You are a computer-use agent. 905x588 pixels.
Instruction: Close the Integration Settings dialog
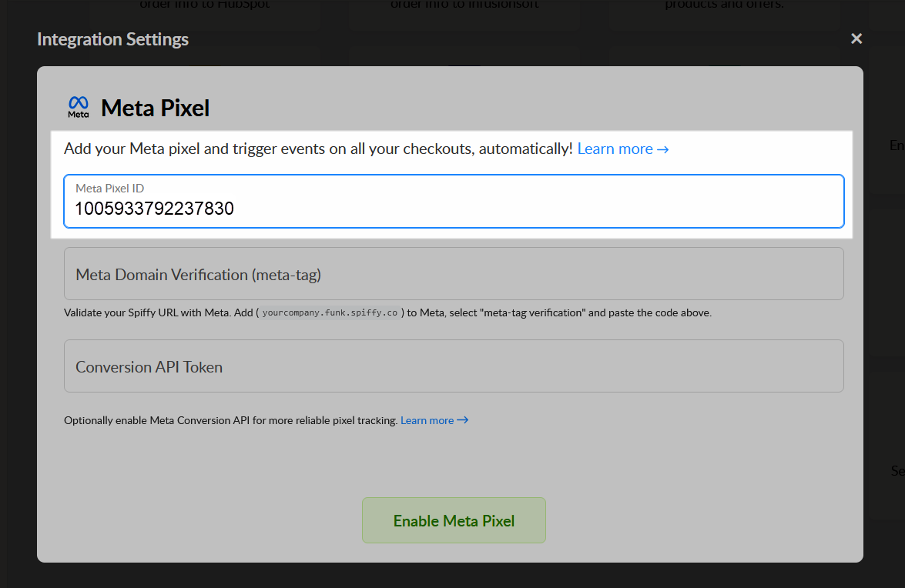coord(856,38)
